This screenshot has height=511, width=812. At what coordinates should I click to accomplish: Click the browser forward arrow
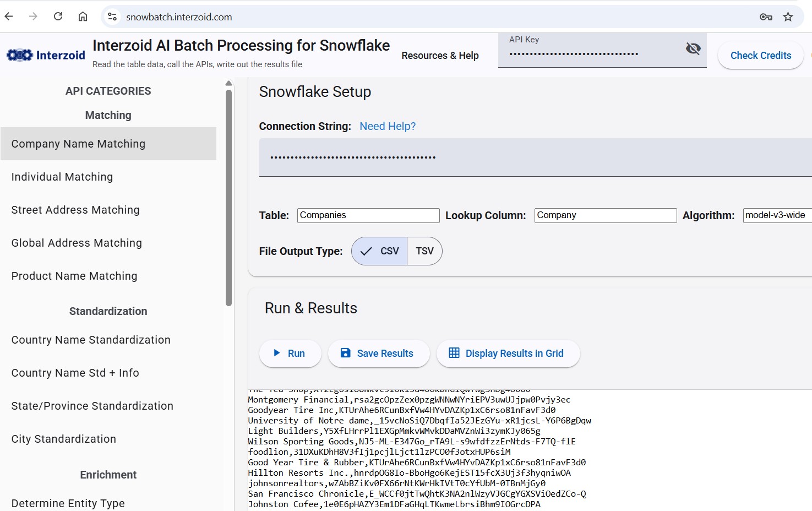tap(33, 17)
